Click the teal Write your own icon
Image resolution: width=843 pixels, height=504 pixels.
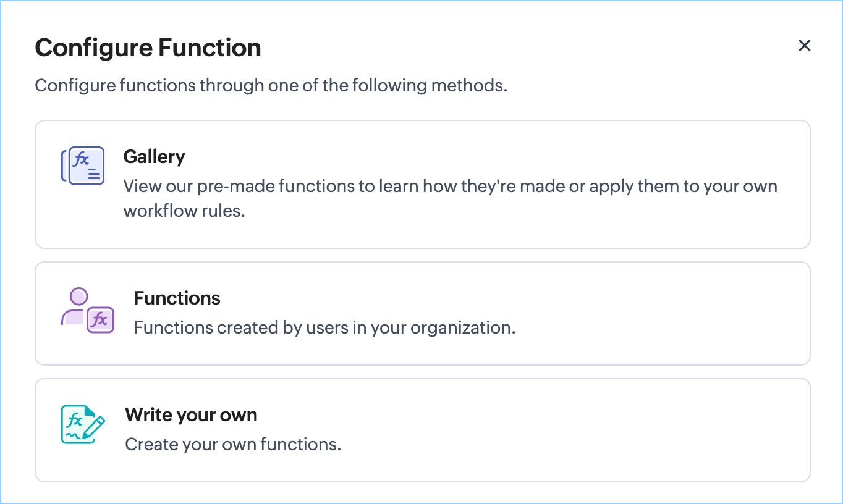83,424
